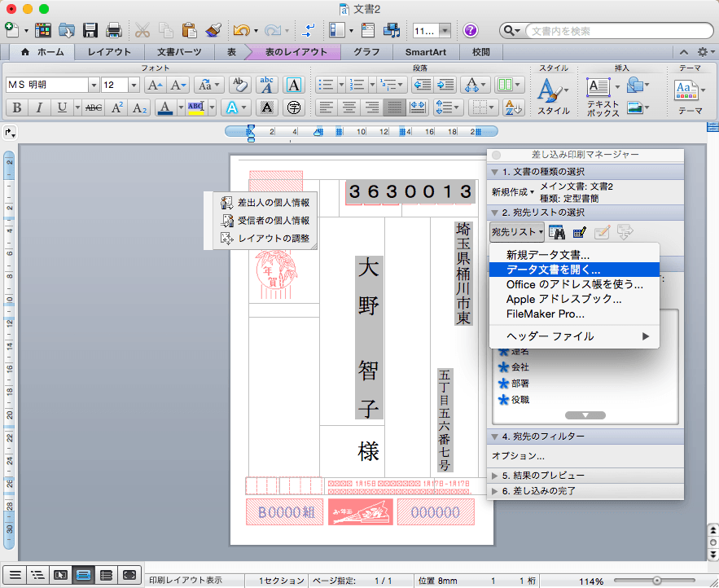This screenshot has width=719, height=588.
Task: Open the 新規作成 dropdown in merge manager
Action: (513, 192)
